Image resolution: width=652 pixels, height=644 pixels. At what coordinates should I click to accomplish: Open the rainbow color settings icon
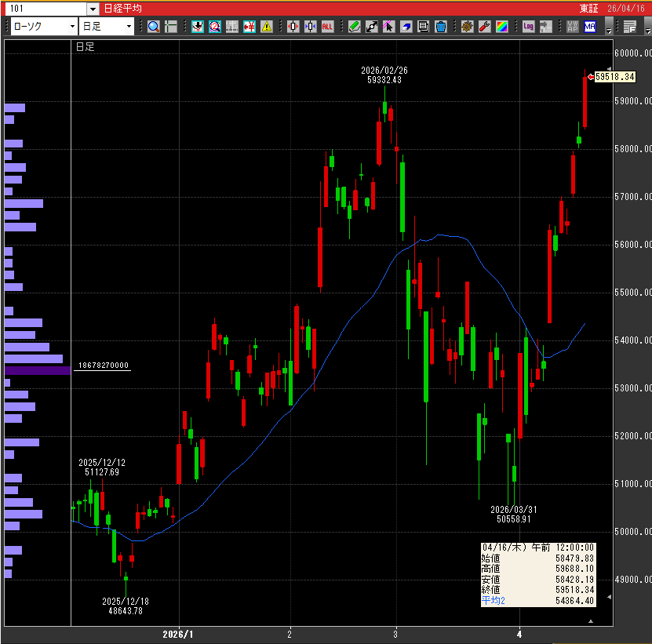click(502, 27)
